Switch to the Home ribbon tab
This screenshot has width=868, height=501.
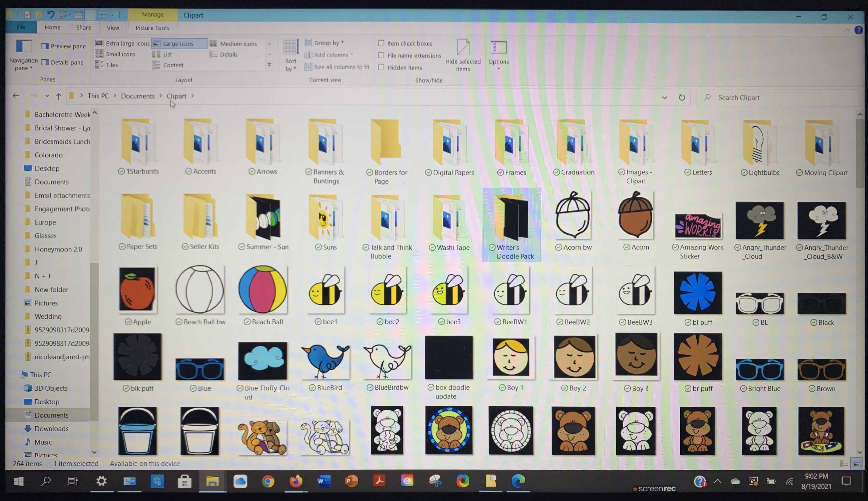pyautogui.click(x=52, y=27)
